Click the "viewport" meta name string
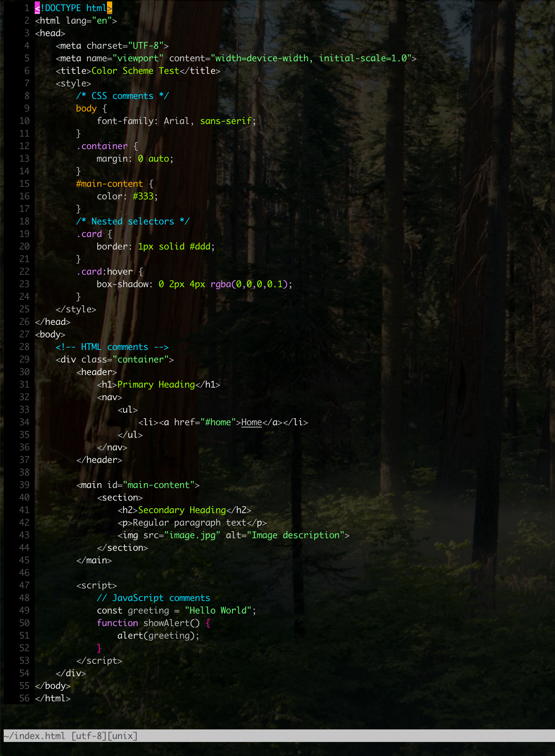555x756 pixels. coord(138,58)
